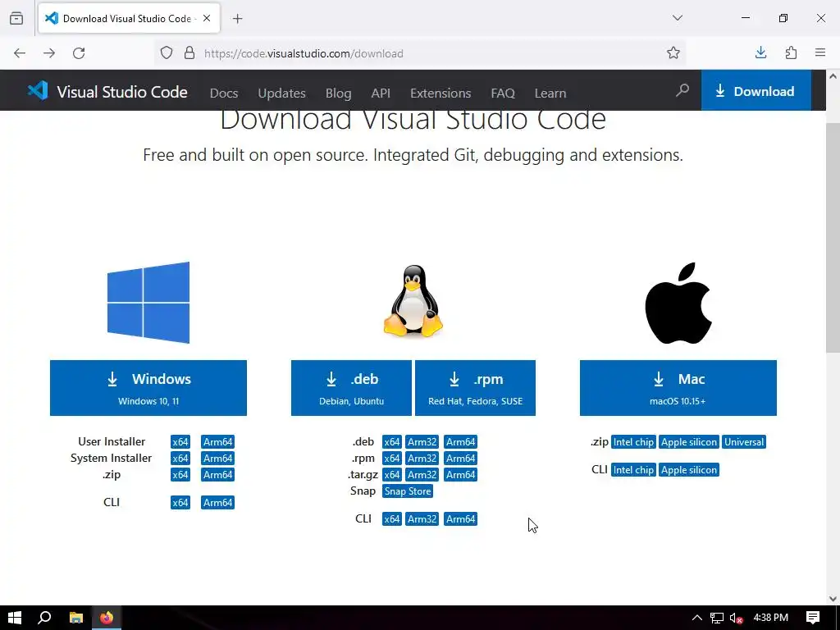The image size is (840, 630).
Task: Download Mac .zip Intel chip
Action: point(634,442)
